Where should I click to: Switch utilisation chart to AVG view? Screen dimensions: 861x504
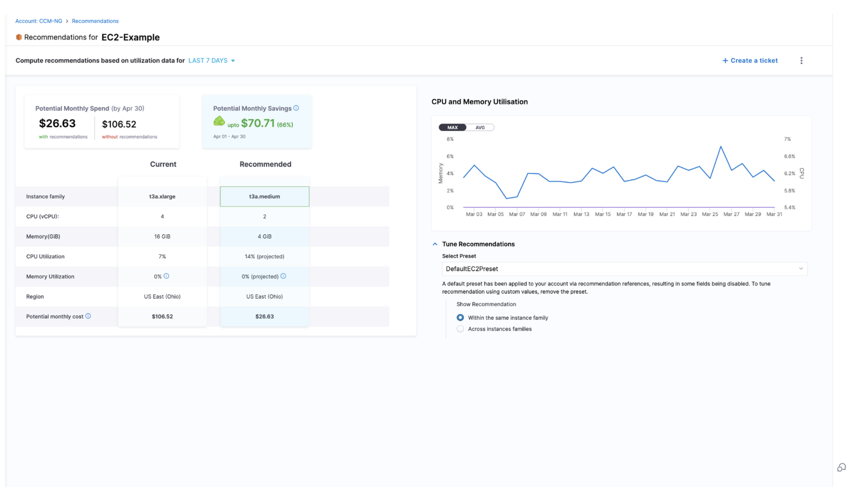pyautogui.click(x=480, y=127)
